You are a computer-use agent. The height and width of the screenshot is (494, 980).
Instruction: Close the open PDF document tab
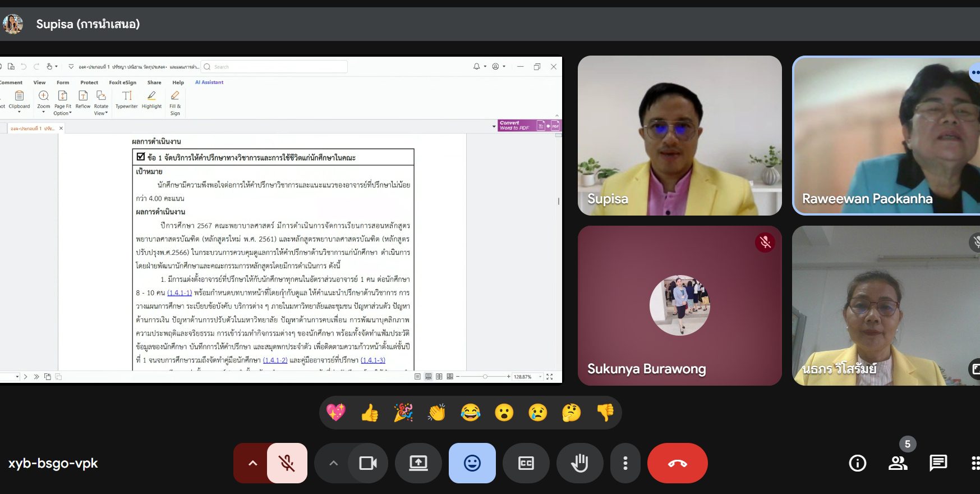tap(61, 128)
